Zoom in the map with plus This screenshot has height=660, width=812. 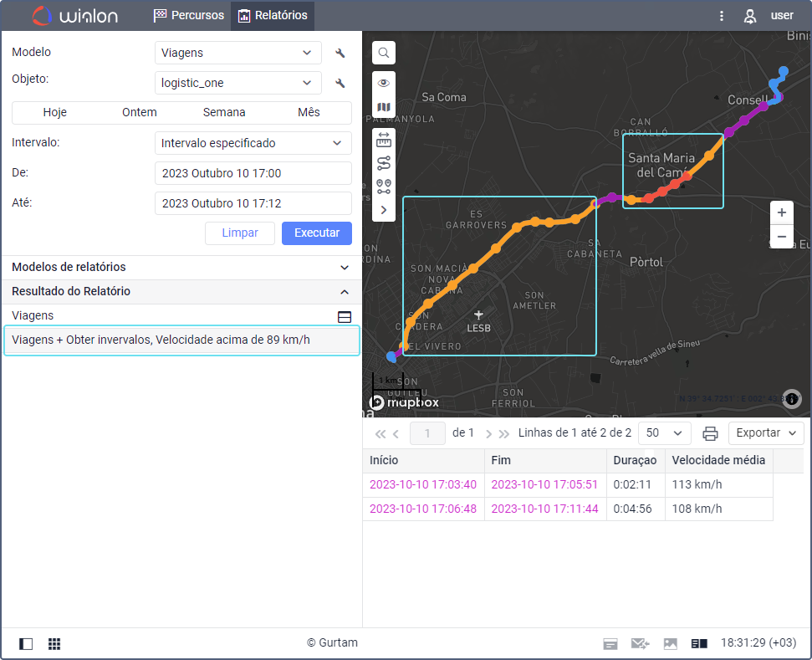pyautogui.click(x=781, y=212)
